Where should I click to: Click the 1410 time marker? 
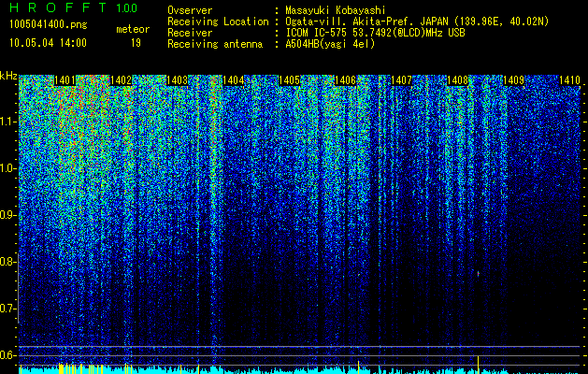[569, 80]
